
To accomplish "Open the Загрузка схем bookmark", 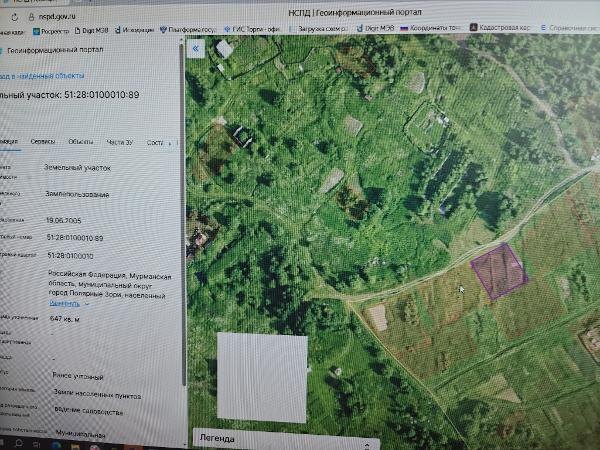I will point(318,29).
